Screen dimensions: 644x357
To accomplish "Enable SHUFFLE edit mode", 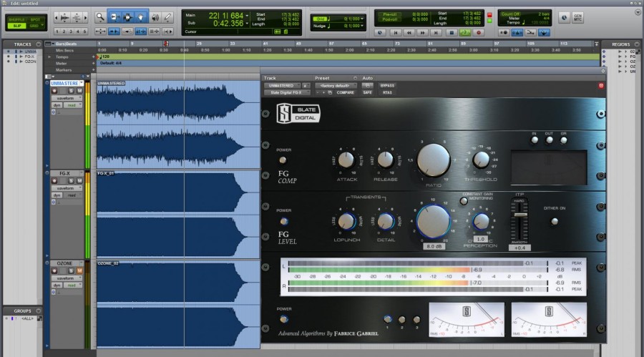I will click(x=17, y=20).
